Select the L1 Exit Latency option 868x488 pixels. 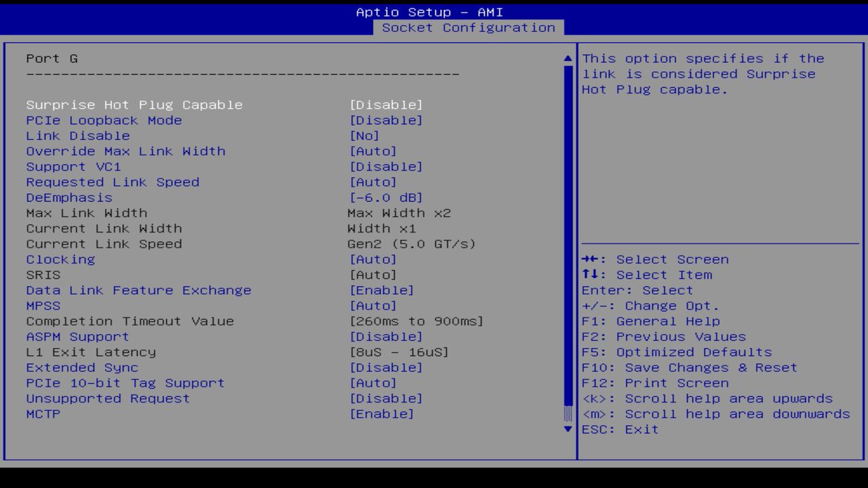90,352
